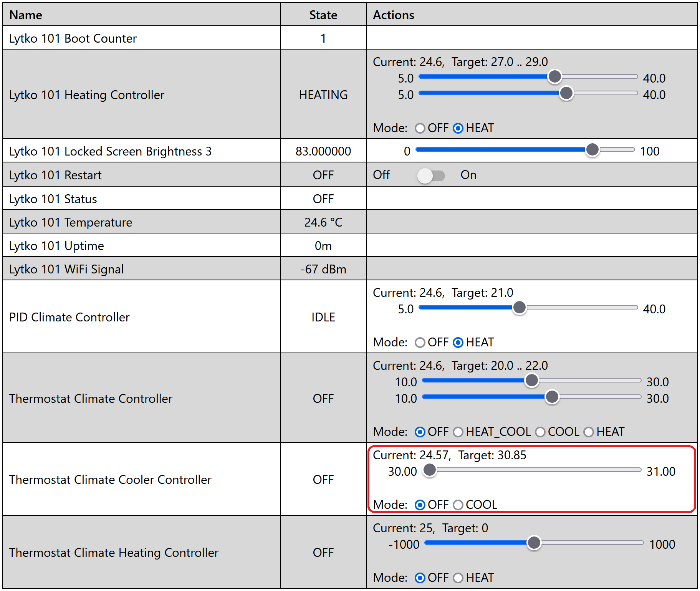
Task: Click the Cooler Controller target slider knob
Action: [430, 471]
